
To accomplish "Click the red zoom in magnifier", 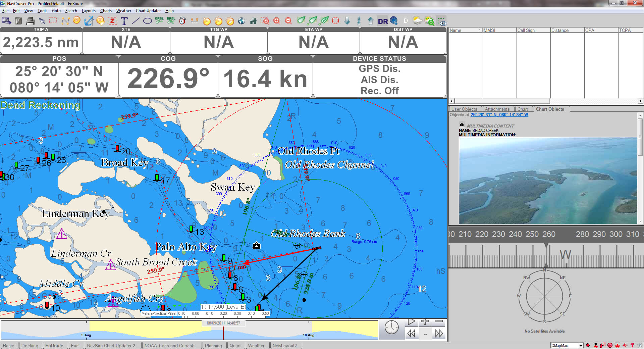I will (x=277, y=21).
